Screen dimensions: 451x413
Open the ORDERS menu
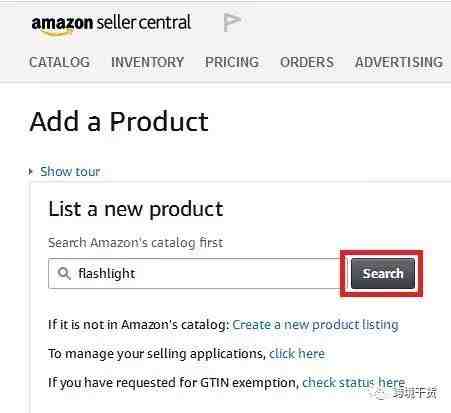307,62
